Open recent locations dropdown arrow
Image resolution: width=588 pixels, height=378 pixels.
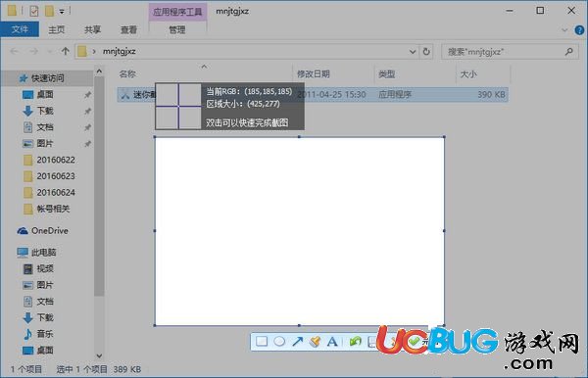coord(50,51)
